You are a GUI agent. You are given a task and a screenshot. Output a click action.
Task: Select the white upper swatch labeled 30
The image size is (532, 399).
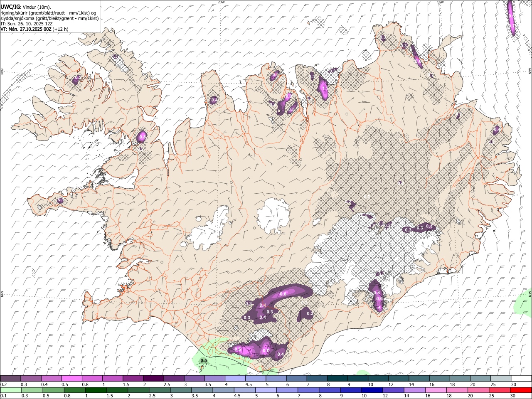point(521,379)
